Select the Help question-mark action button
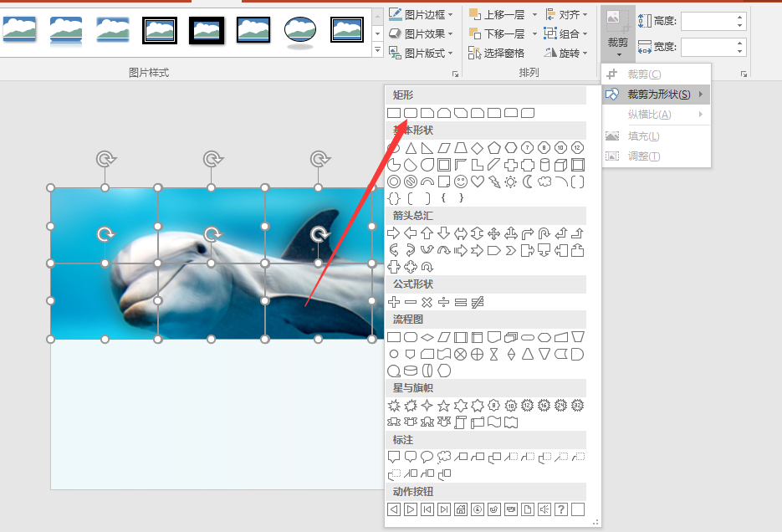Image resolution: width=782 pixels, height=532 pixels. (x=561, y=509)
